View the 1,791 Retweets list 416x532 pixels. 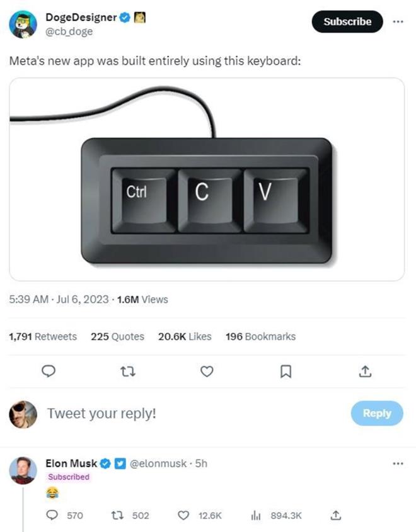click(x=43, y=337)
